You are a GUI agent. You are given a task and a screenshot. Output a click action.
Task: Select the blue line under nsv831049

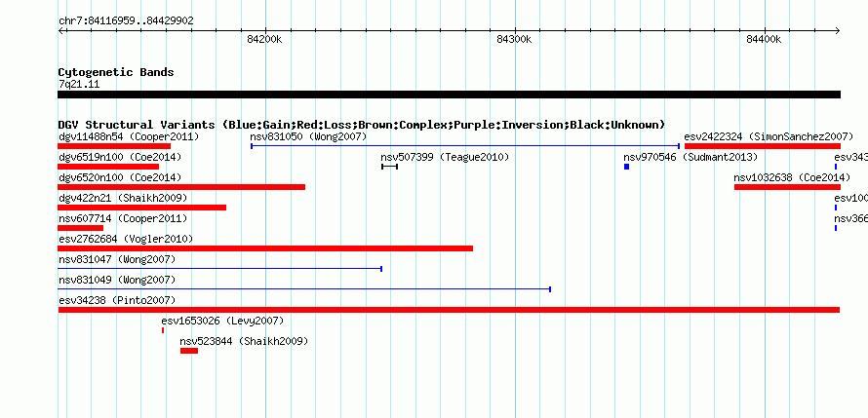(x=304, y=289)
